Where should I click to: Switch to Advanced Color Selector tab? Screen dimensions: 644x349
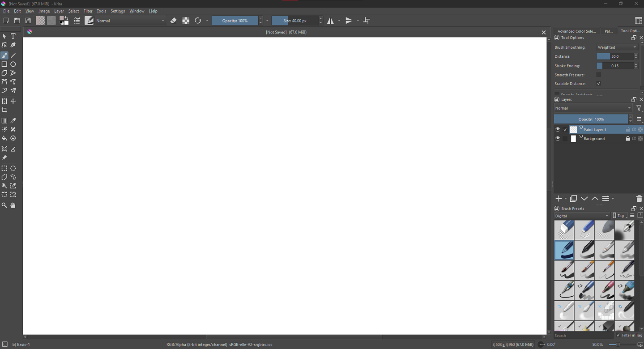[x=576, y=31]
